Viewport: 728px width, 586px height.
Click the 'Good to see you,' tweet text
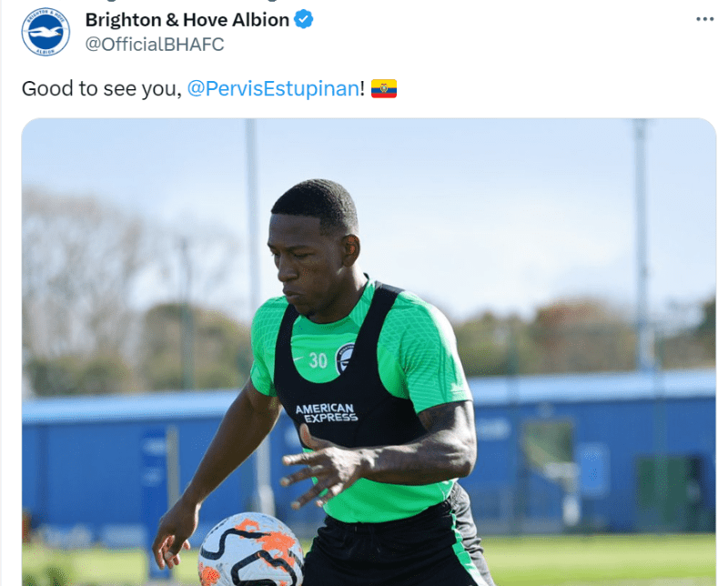102,88
